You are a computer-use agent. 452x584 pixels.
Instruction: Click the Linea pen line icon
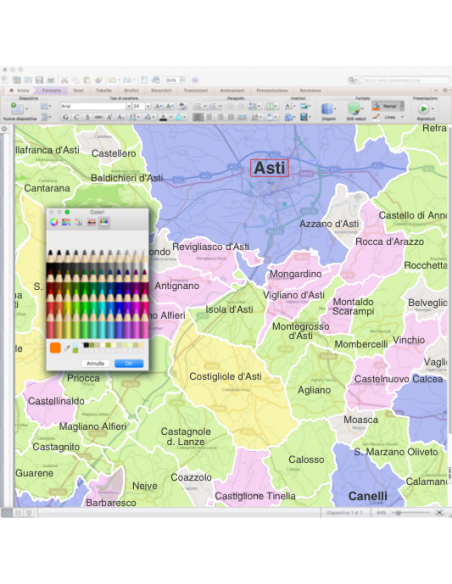click(376, 117)
